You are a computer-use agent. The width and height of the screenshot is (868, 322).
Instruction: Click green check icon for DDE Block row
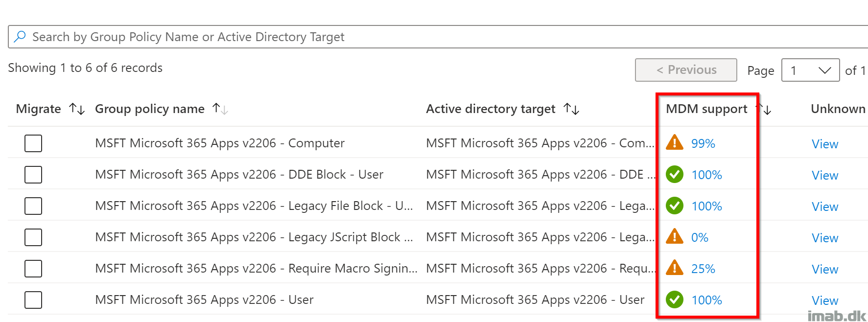tap(675, 174)
